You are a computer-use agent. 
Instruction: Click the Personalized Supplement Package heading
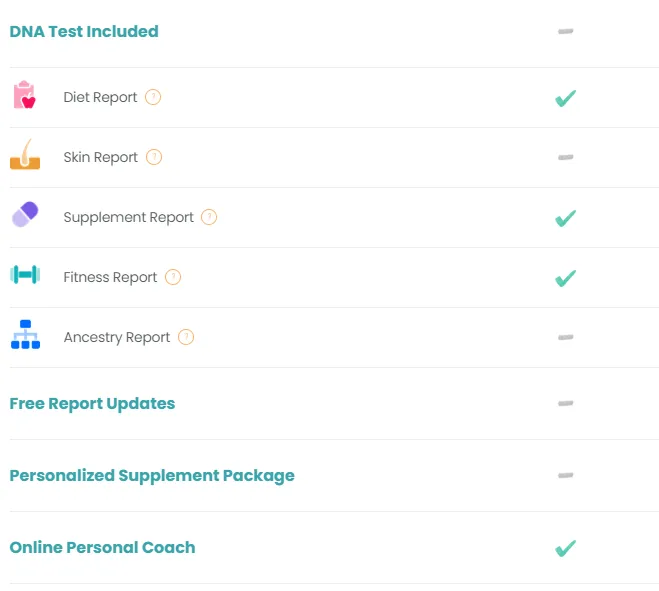152,476
